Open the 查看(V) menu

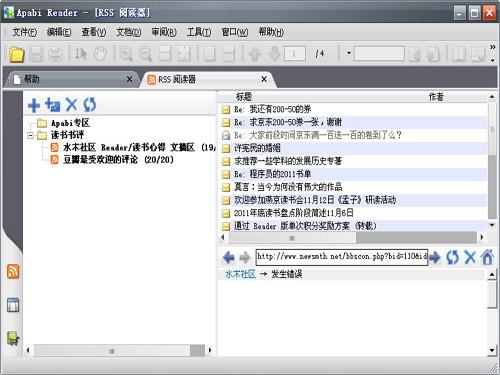(94, 32)
